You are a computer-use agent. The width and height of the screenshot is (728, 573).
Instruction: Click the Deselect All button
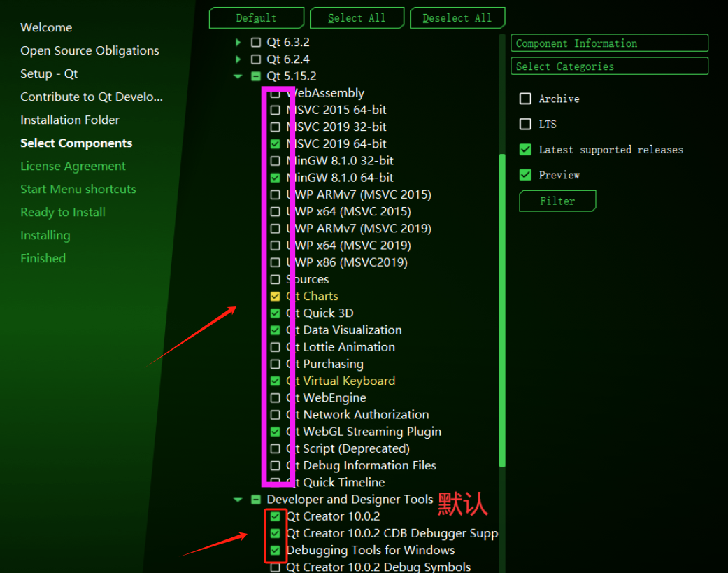457,17
